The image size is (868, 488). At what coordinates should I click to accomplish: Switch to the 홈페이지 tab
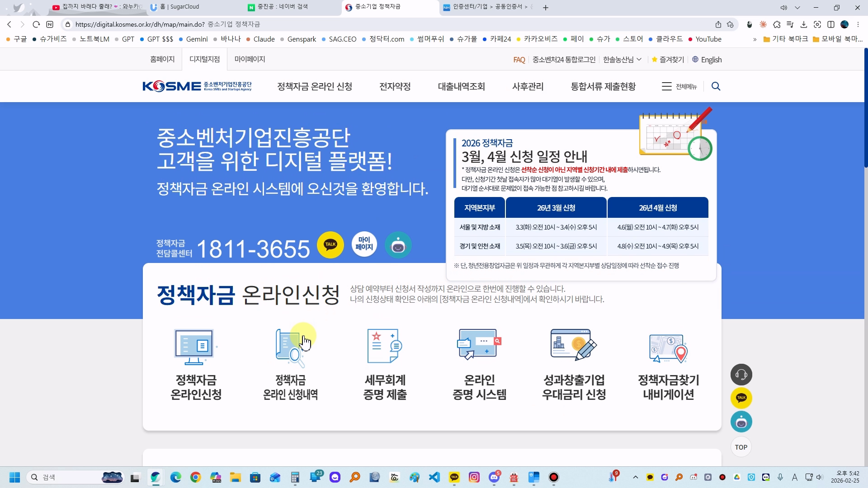[162, 59]
